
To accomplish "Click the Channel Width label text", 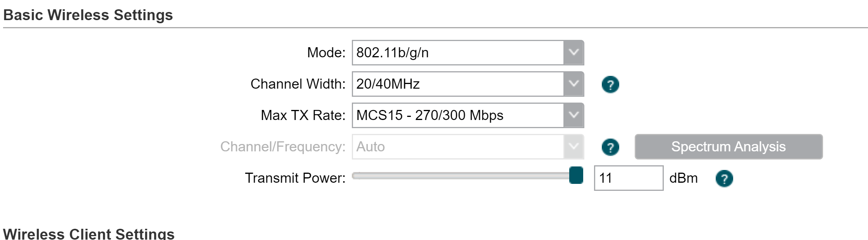I will tap(298, 84).
